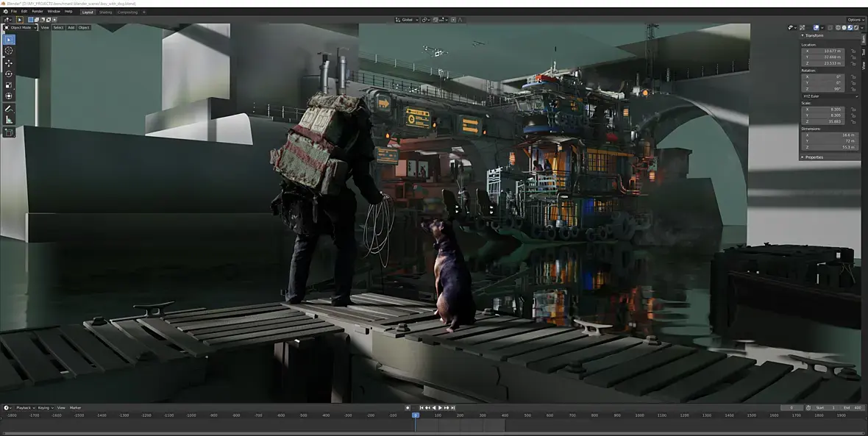The width and height of the screenshot is (868, 436).
Task: Toggle lock on Rotation Z
Action: pos(853,88)
